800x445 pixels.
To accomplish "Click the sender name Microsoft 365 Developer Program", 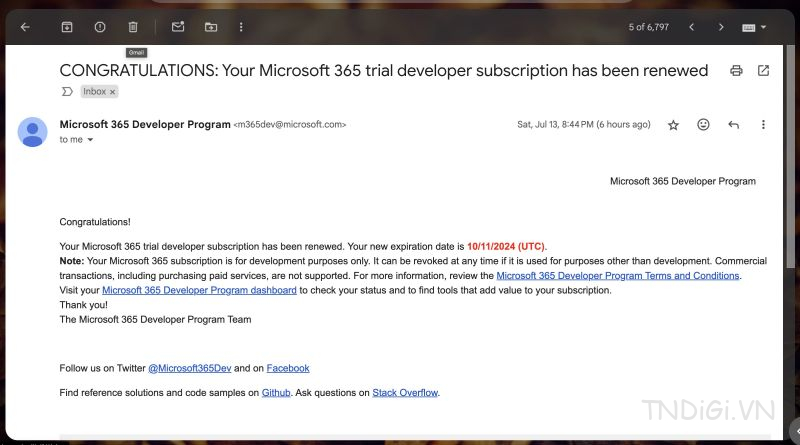I will [145, 125].
